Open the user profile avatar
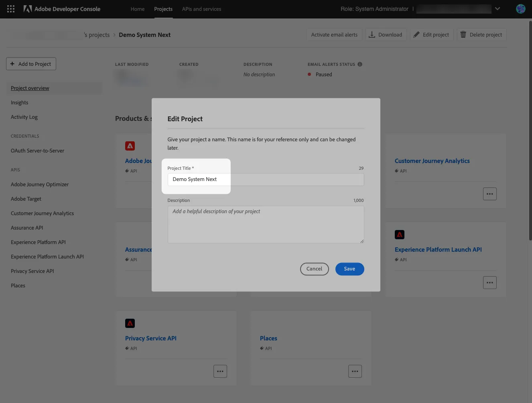Screen dimensions: 532x403 [521, 9]
